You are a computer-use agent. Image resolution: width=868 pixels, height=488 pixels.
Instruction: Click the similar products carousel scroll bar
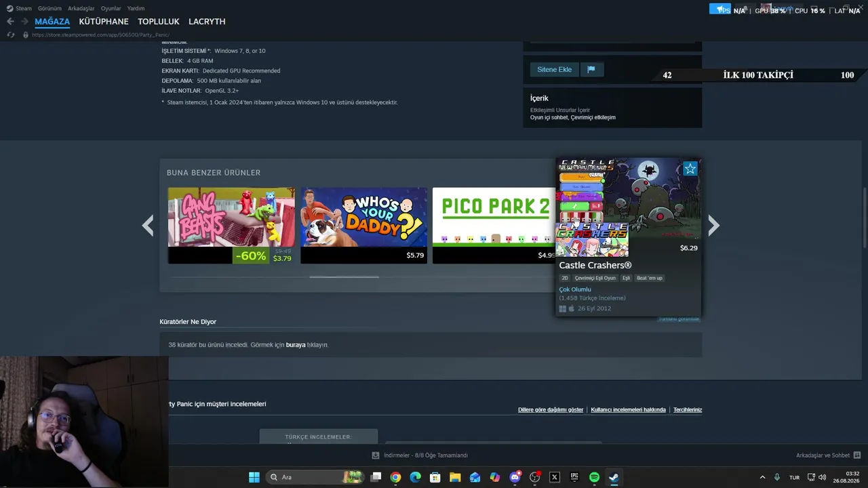pos(344,277)
